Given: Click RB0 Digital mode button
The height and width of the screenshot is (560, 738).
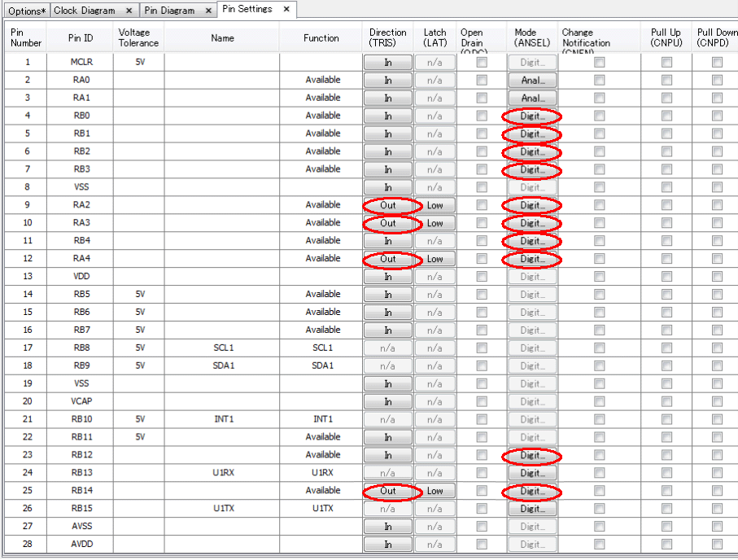Looking at the screenshot, I should pyautogui.click(x=532, y=116).
